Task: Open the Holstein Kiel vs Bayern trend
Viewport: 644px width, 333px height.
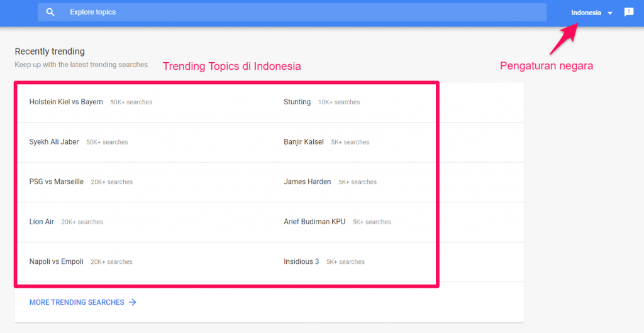Action: 66,102
